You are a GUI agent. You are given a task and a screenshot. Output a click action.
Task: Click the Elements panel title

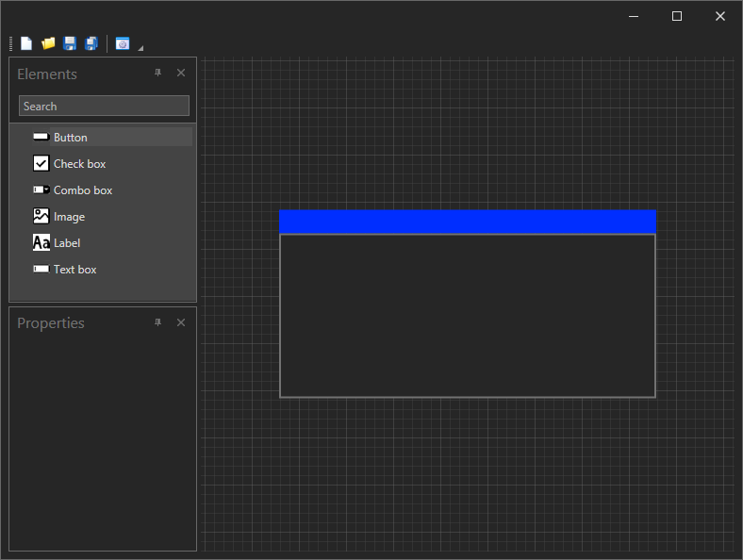(x=47, y=74)
